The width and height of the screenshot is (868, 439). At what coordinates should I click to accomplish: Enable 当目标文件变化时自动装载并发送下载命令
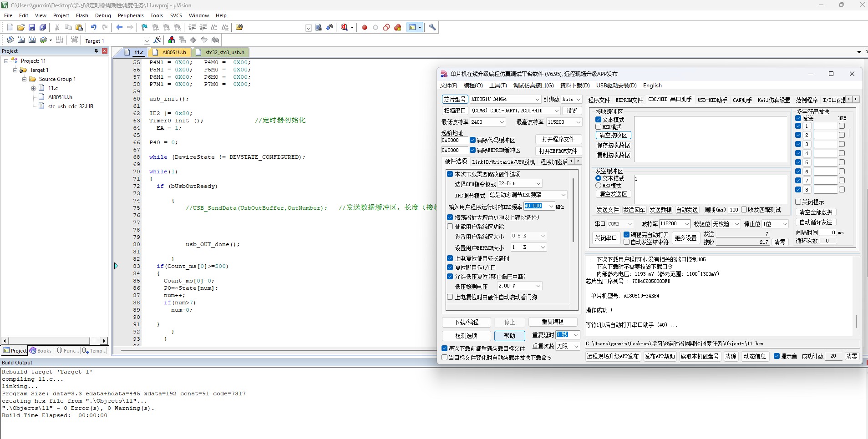[444, 358]
